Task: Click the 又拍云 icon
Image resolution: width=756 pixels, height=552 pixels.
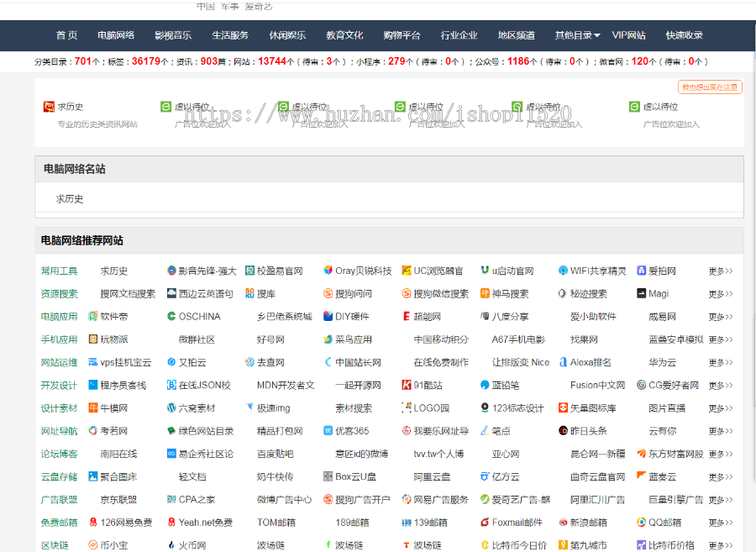Action: tap(171, 362)
